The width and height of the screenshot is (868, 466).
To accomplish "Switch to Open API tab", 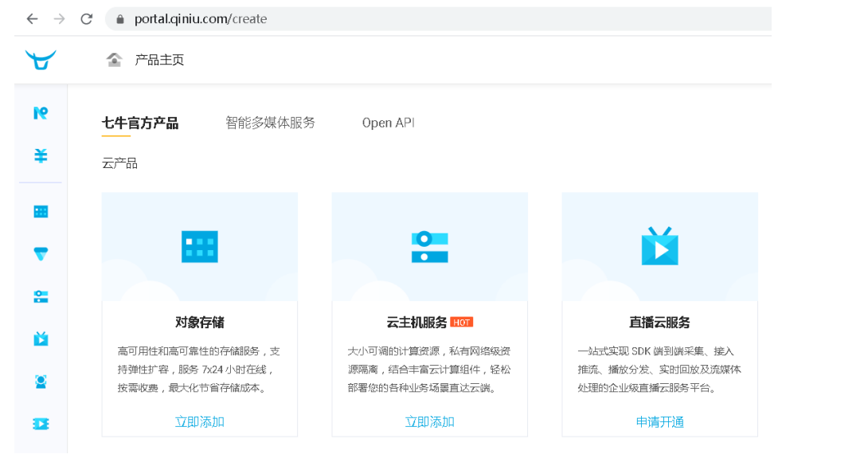I will (x=388, y=123).
